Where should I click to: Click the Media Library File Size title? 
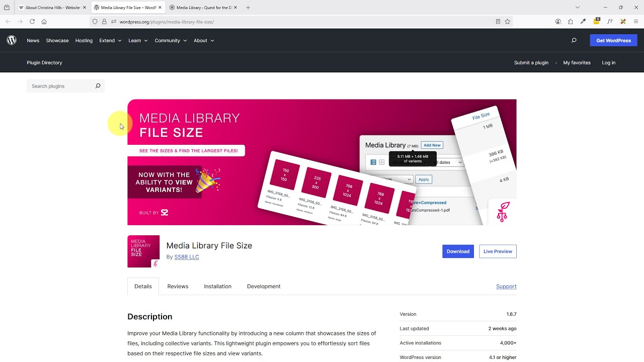(x=209, y=245)
